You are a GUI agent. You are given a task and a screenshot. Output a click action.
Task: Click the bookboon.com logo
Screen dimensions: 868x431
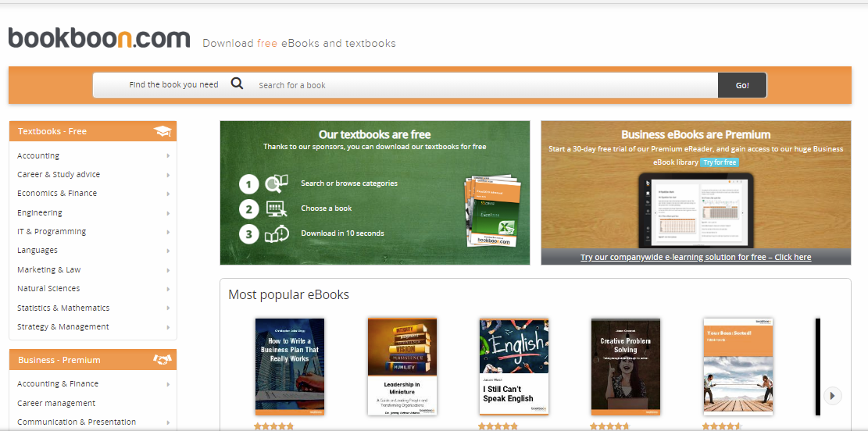point(99,38)
